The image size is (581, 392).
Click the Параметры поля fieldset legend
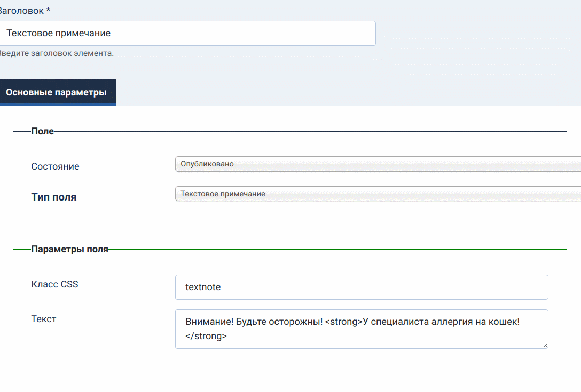pyautogui.click(x=69, y=249)
